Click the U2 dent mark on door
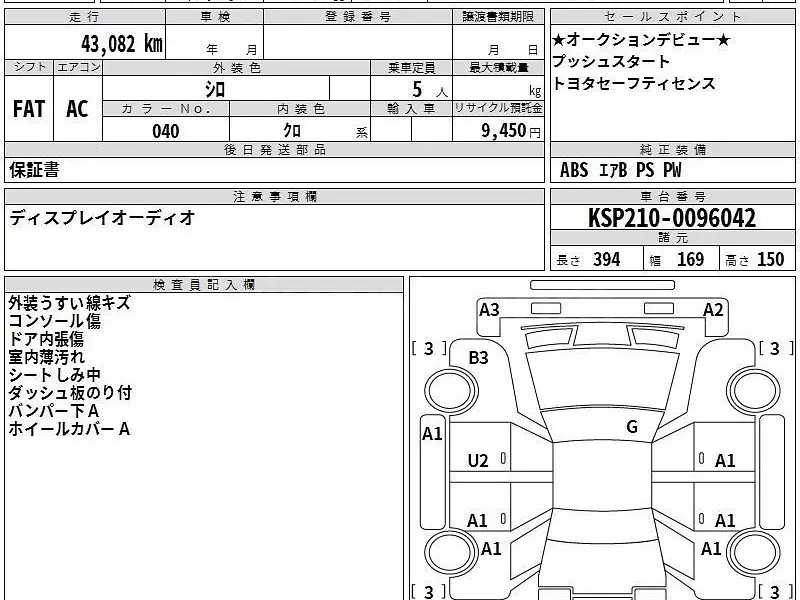Screen dimensions: 800x600 pos(478,461)
